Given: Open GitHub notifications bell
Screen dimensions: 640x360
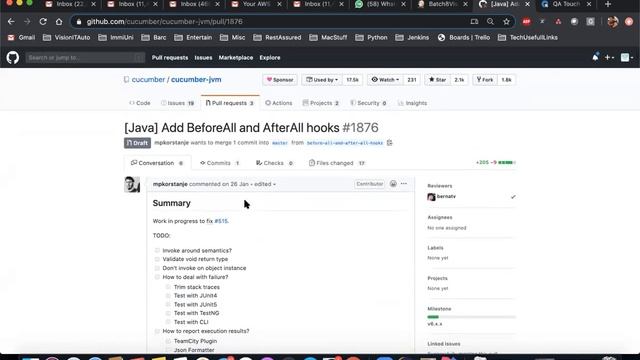Looking at the screenshot, I should point(595,58).
